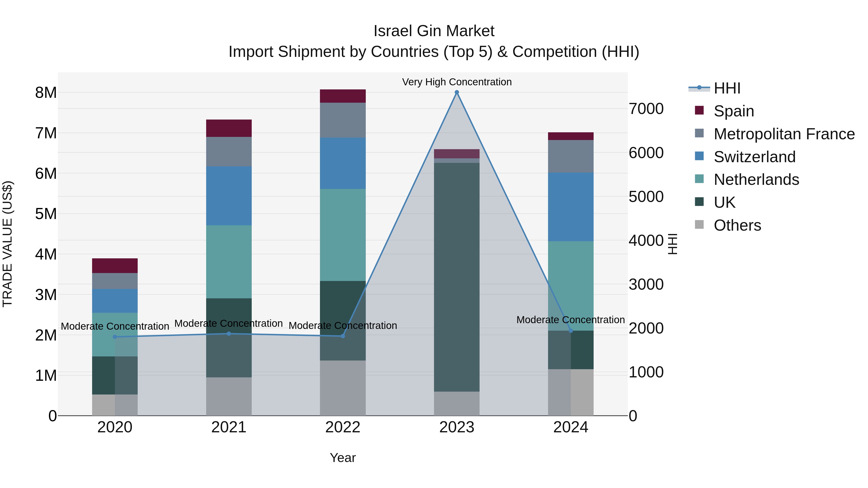The width and height of the screenshot is (868, 488).
Task: Toggle the Netherlands legend entry
Action: [747, 180]
